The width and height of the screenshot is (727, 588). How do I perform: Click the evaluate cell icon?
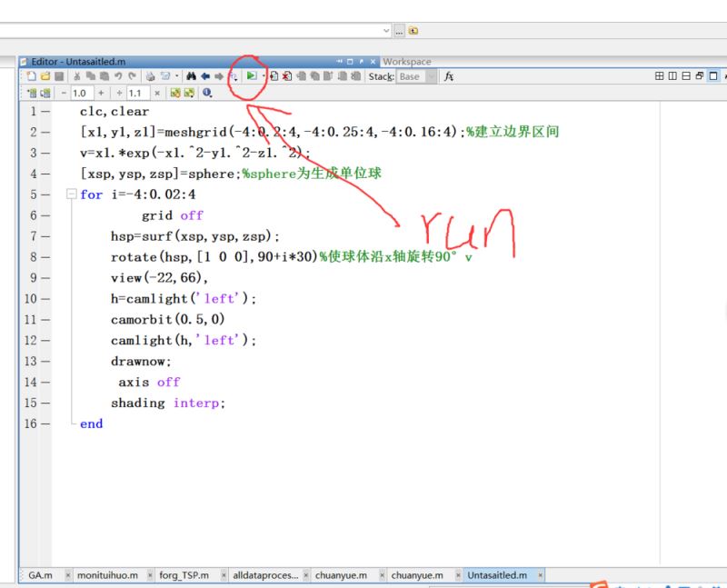32,94
